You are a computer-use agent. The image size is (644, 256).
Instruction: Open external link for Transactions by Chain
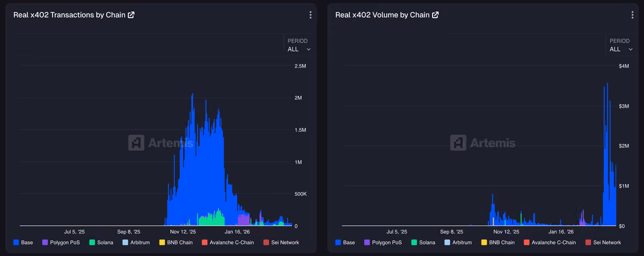click(x=131, y=15)
